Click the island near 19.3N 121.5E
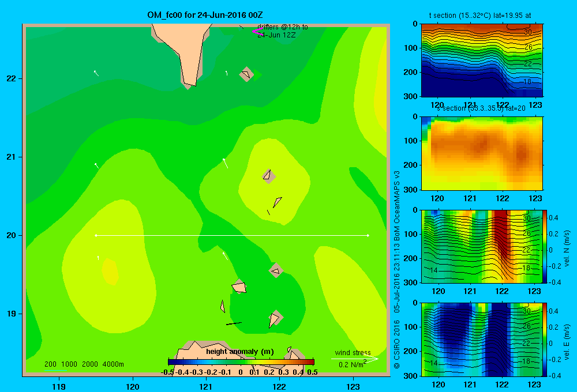The image size is (577, 392). [239, 287]
